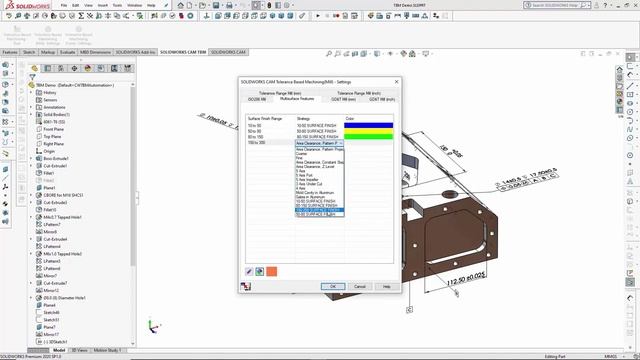Click the yellow color bar for 50 to 80
This screenshot has height=360, width=640.
pos(369,131)
